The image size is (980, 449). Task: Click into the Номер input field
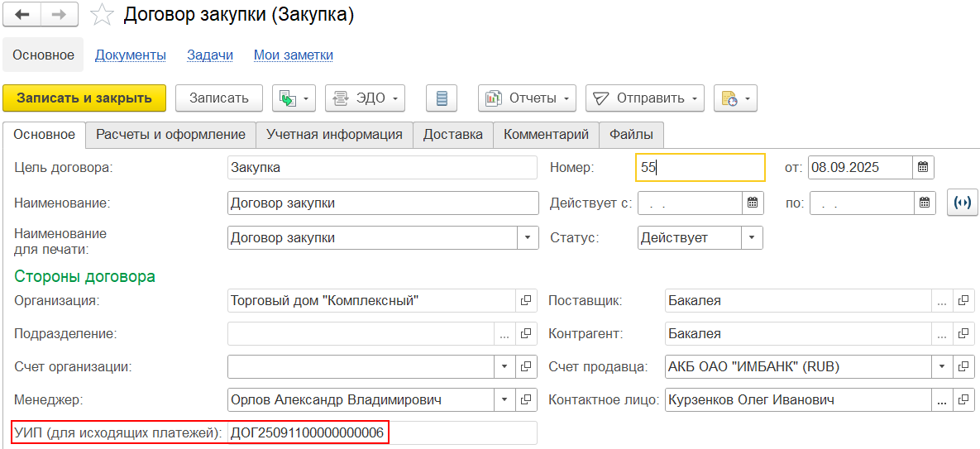point(700,168)
